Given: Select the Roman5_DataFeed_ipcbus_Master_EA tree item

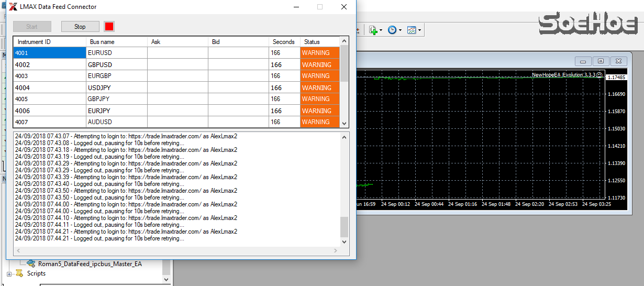Looking at the screenshot, I should (x=90, y=264).
